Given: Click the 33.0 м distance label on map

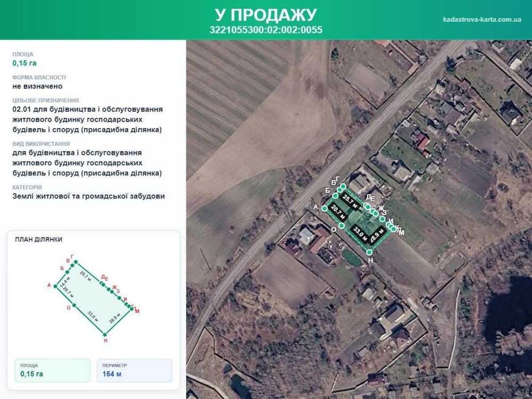Looking at the screenshot, I should [360, 234].
